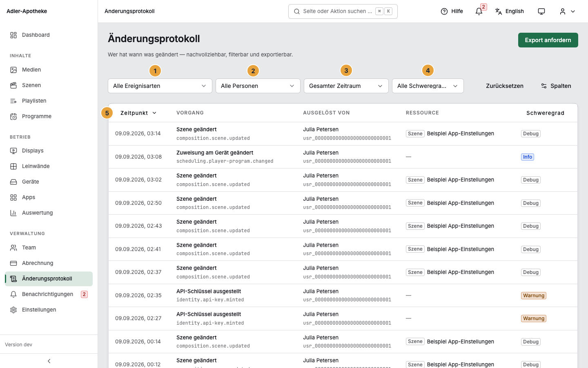Open the Gesamter Zeitraum dropdown
Viewport: 588px width, 368px height.
click(x=346, y=86)
